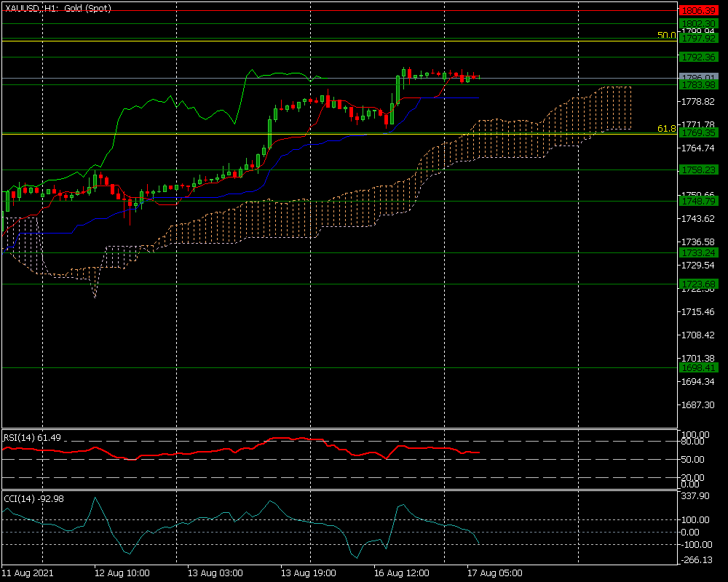This screenshot has height=582, width=728.
Task: Select the 13 Aug 19:00 time label
Action: point(306,573)
